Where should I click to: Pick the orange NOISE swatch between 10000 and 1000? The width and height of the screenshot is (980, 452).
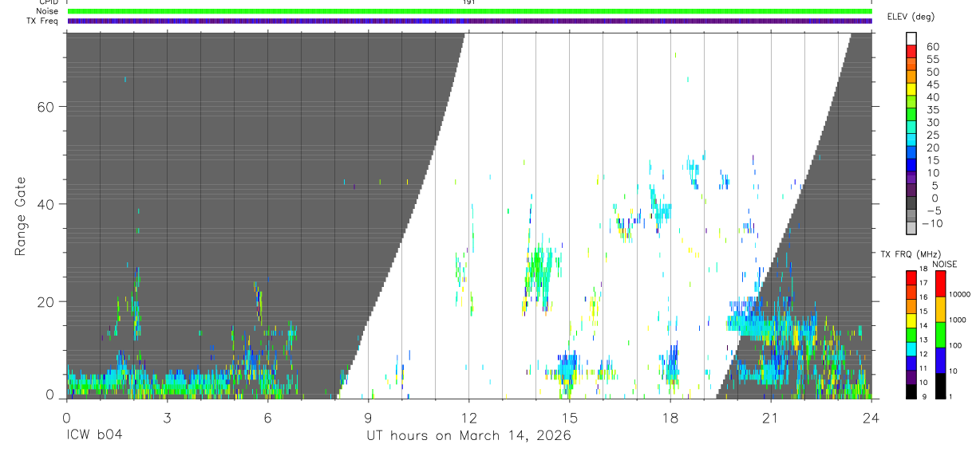(x=940, y=309)
